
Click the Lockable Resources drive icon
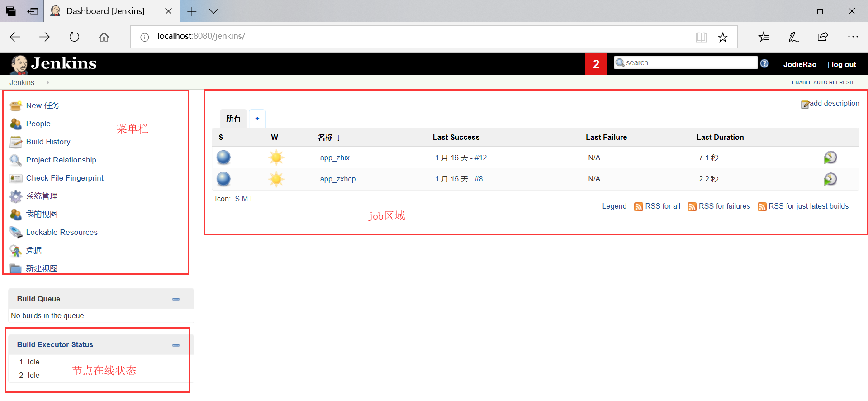point(16,233)
